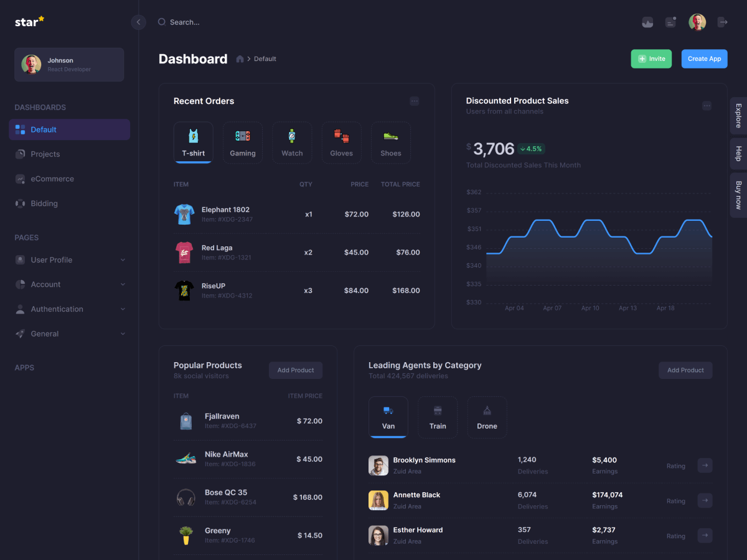
Task: Click the Create App button
Action: pyautogui.click(x=704, y=59)
